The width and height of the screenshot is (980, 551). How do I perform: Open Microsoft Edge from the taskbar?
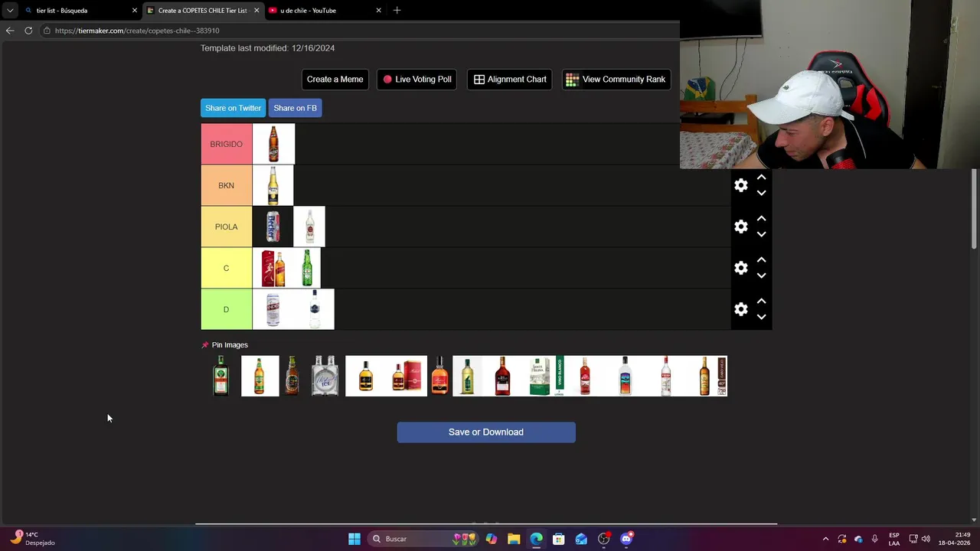tap(536, 539)
